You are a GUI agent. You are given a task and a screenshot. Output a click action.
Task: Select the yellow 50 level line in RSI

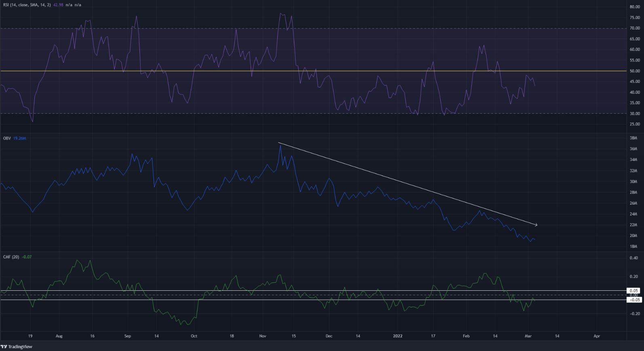[283, 71]
